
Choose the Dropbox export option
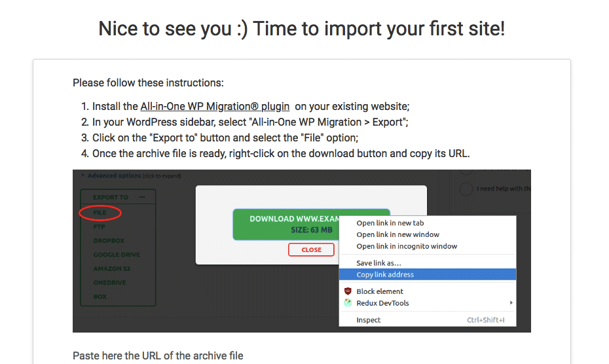(108, 241)
